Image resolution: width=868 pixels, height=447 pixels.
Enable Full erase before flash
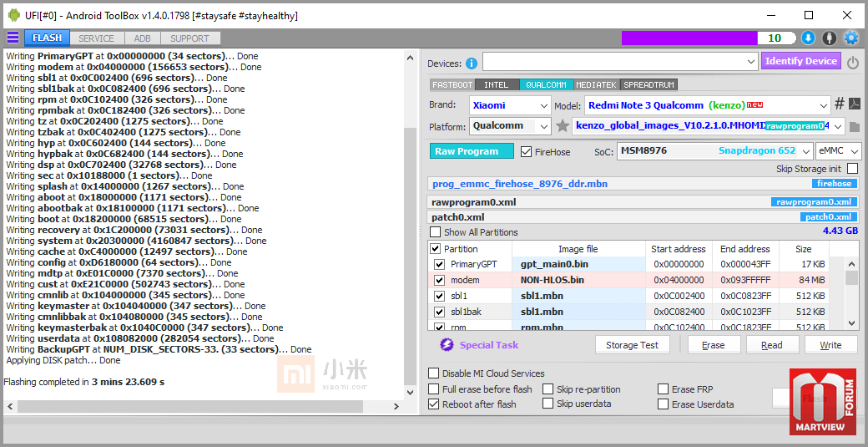click(x=433, y=389)
